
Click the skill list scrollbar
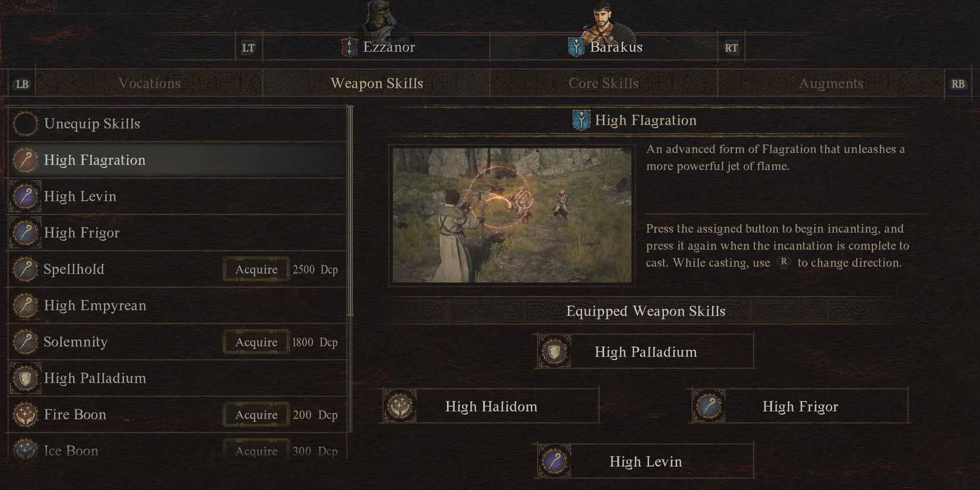click(x=350, y=211)
